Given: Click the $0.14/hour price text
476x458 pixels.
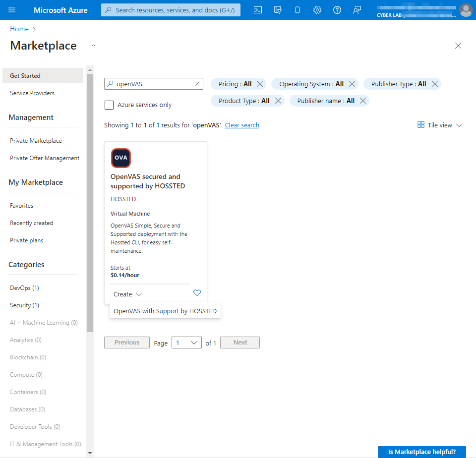Looking at the screenshot, I should point(125,275).
